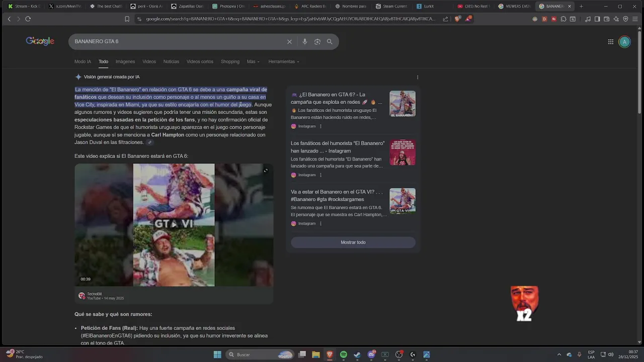Click the browser address bar URL
This screenshot has width=644, height=362.
coord(290,19)
